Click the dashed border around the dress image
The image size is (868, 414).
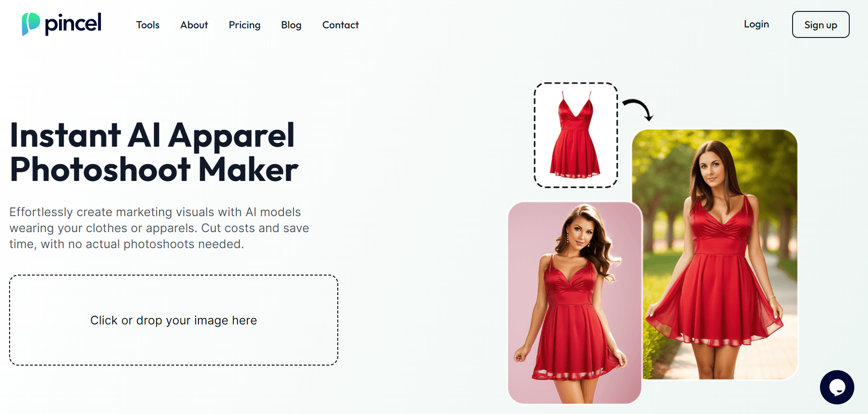click(x=577, y=83)
